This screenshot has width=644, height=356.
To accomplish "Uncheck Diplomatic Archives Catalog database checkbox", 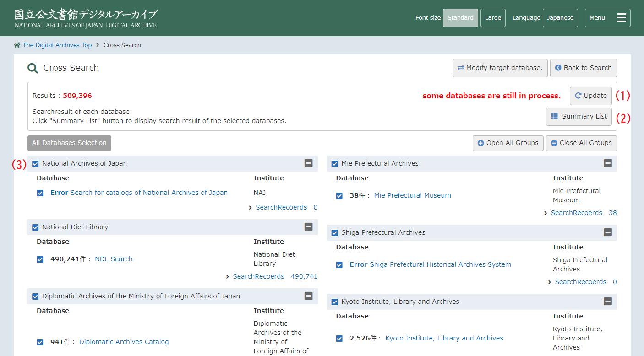I will point(40,342).
